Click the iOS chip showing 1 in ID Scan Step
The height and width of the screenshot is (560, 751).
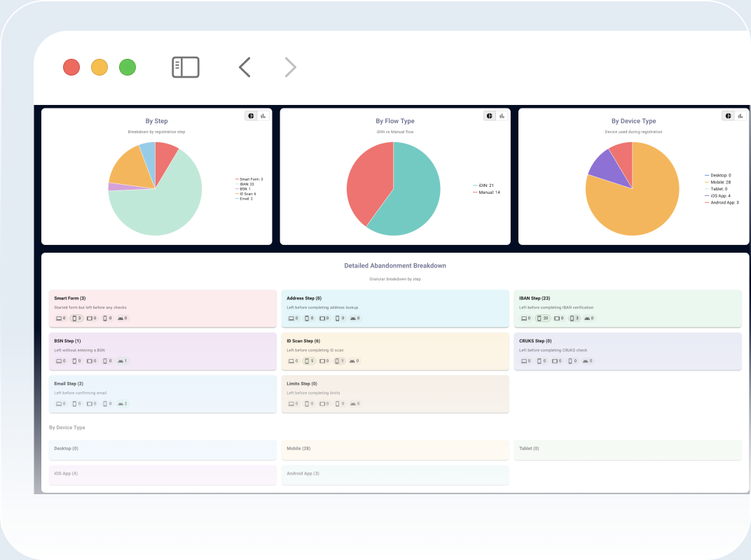(339, 361)
